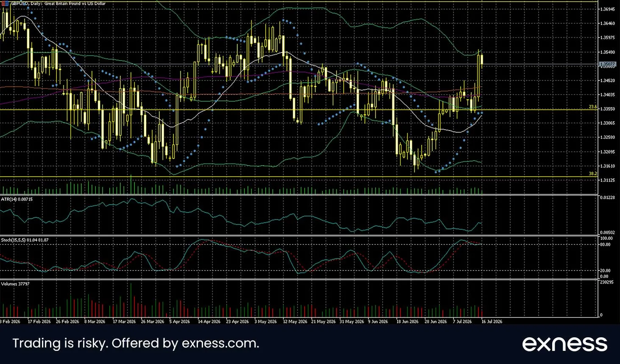The image size is (620, 364).
Task: Click the date label '9 Jun 2026'
Action: 378,322
